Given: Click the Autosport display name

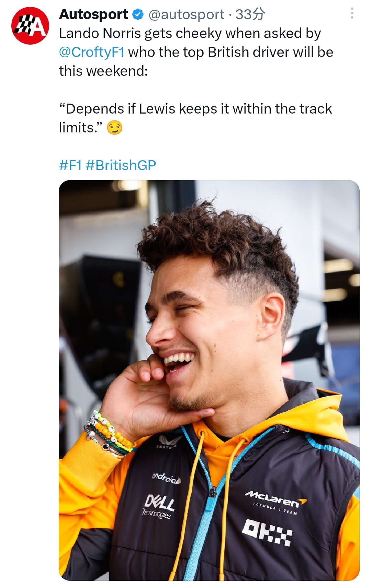Looking at the screenshot, I should click(x=93, y=14).
